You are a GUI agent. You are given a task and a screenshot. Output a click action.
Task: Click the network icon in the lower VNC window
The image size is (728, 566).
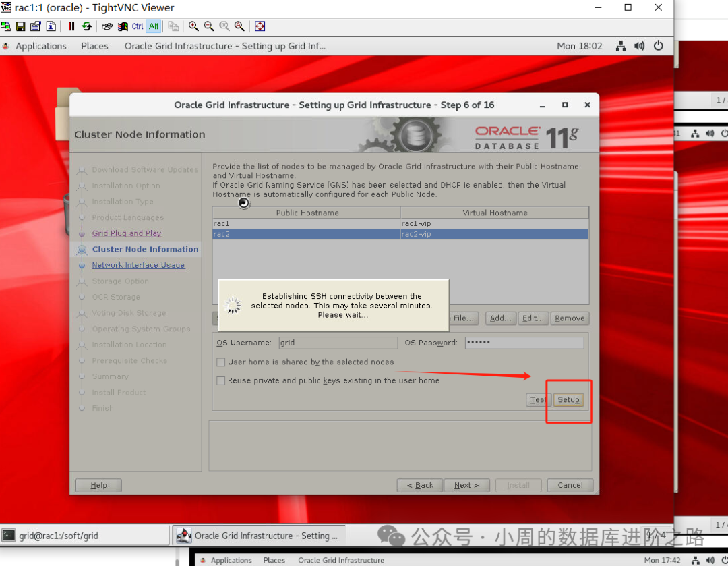click(695, 561)
